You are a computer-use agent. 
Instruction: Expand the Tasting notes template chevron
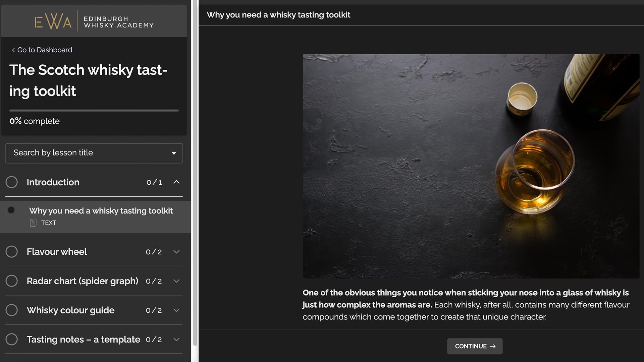coord(176,339)
